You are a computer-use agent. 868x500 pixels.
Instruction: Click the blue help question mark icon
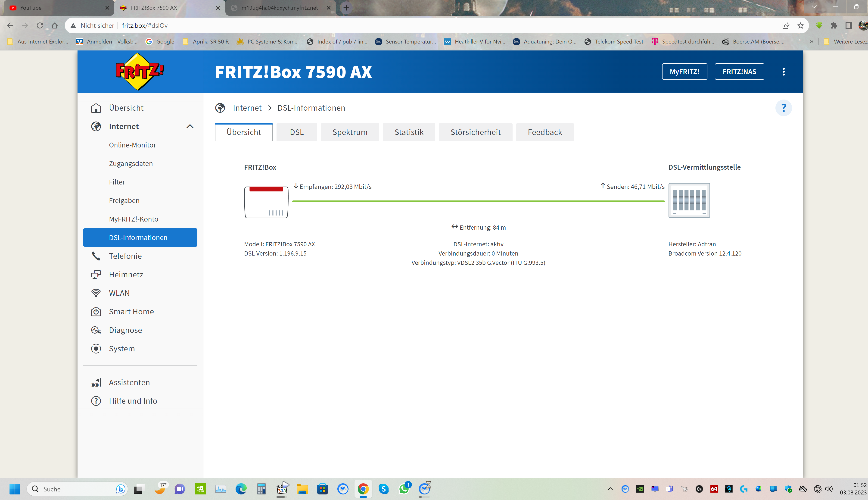tap(783, 108)
